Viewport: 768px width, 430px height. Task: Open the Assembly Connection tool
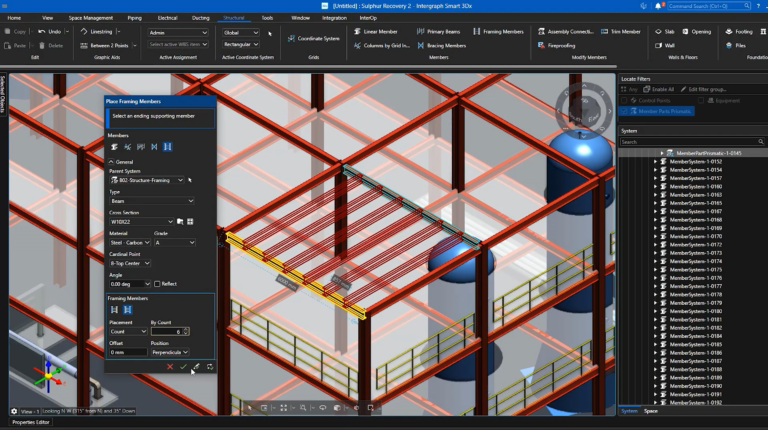point(565,31)
